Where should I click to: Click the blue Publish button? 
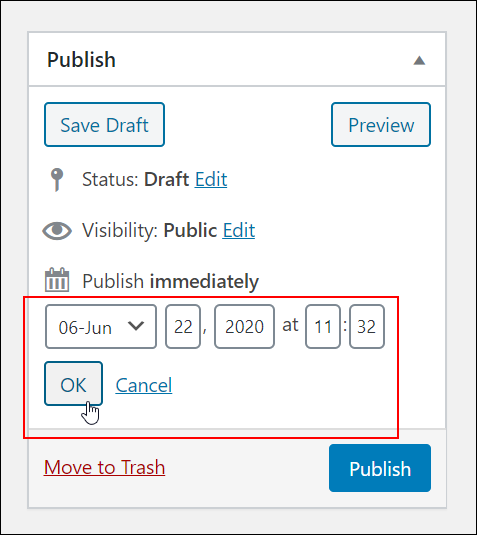(380, 468)
